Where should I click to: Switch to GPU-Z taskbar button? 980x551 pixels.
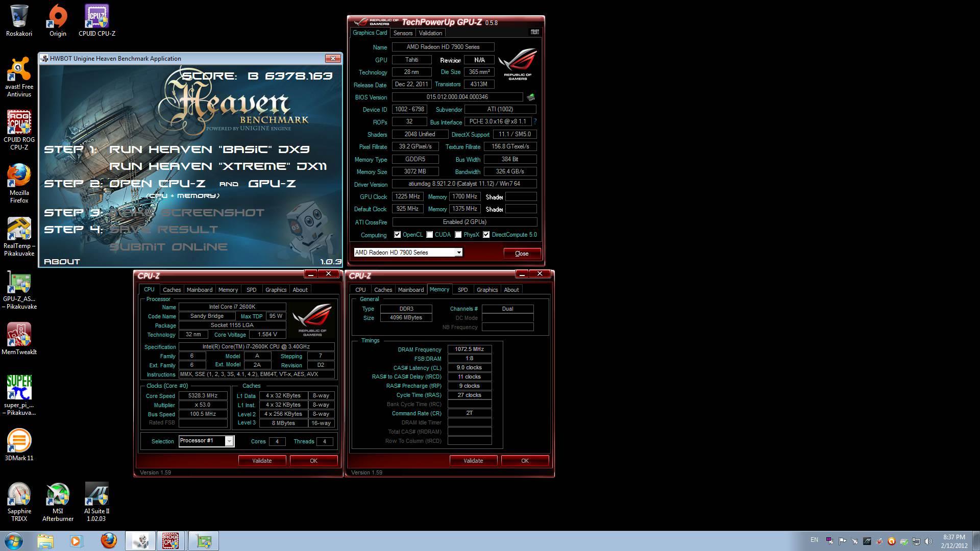(204, 541)
